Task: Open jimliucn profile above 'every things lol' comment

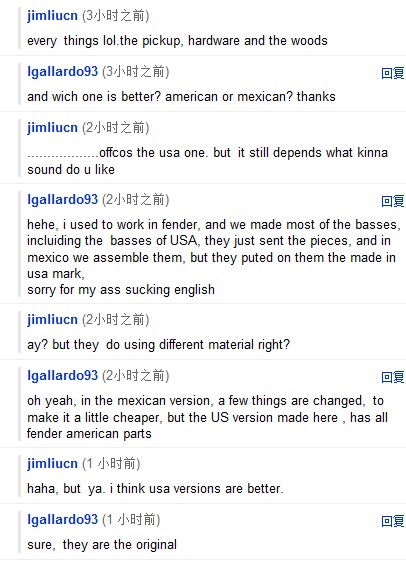Action: click(x=52, y=16)
